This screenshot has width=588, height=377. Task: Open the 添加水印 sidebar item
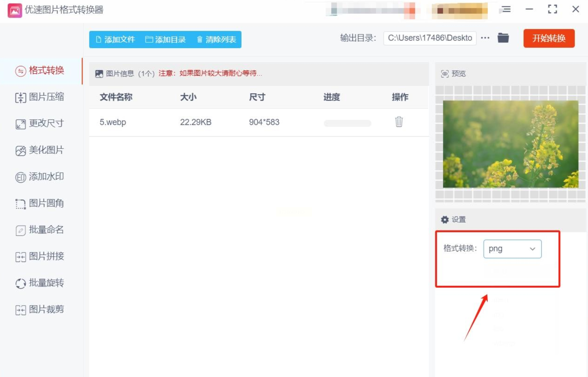[41, 177]
